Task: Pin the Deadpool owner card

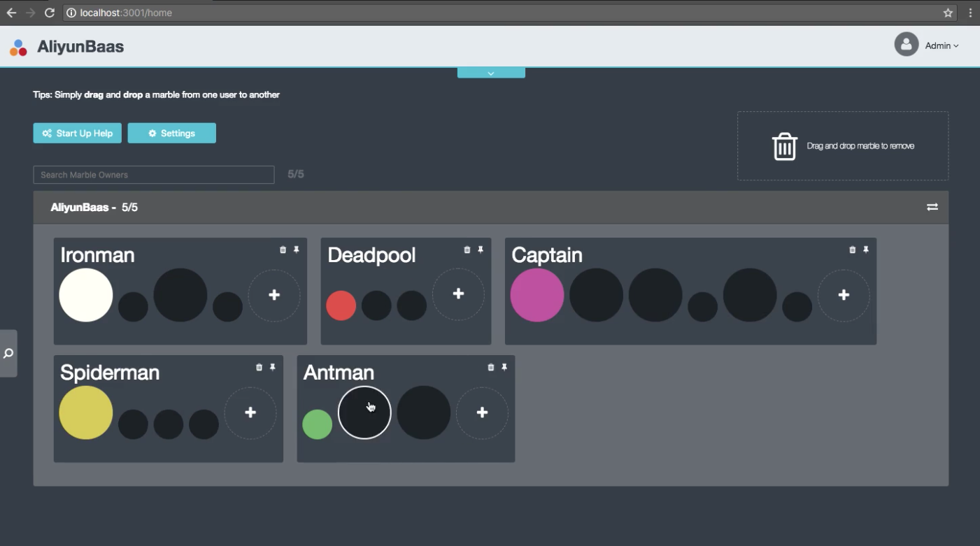Action: click(481, 250)
